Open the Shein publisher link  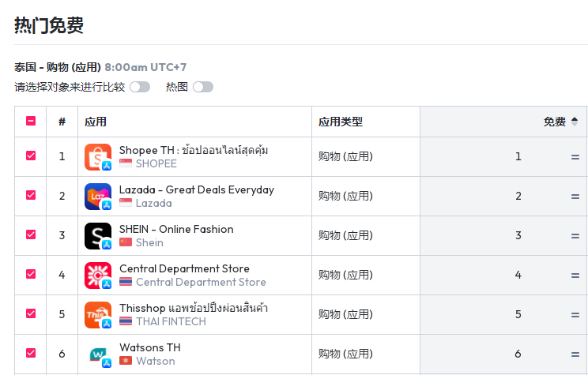(149, 242)
